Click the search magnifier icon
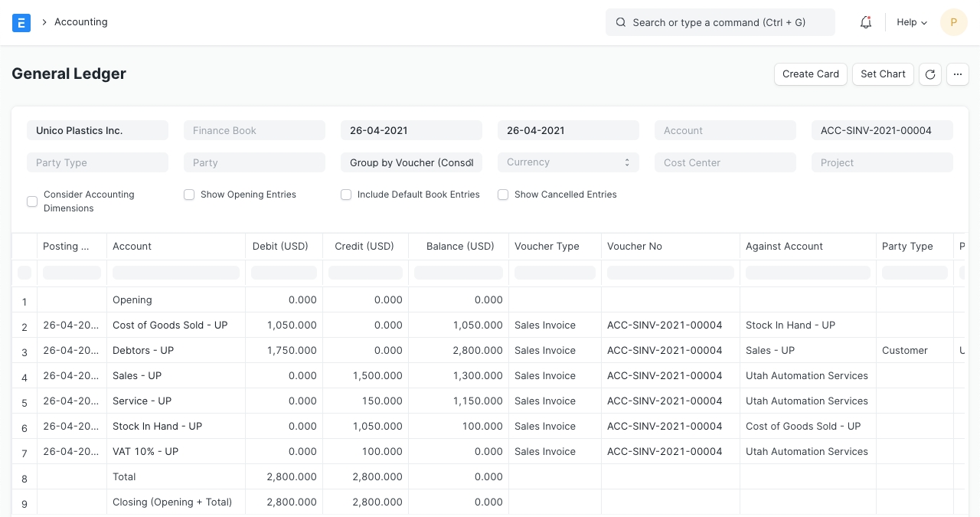 coord(621,22)
